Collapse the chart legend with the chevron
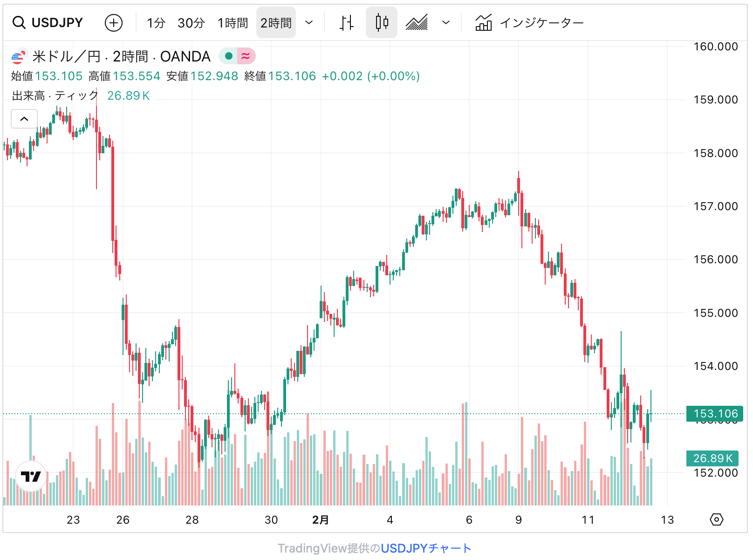Image resolution: width=753 pixels, height=560 pixels. point(24,119)
